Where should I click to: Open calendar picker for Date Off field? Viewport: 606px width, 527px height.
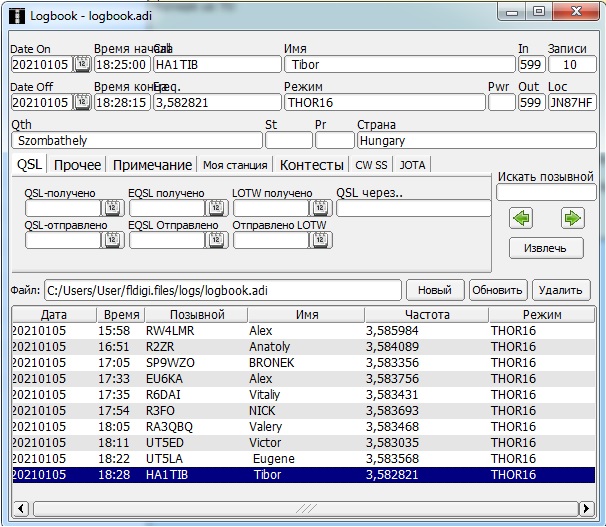coord(82,102)
